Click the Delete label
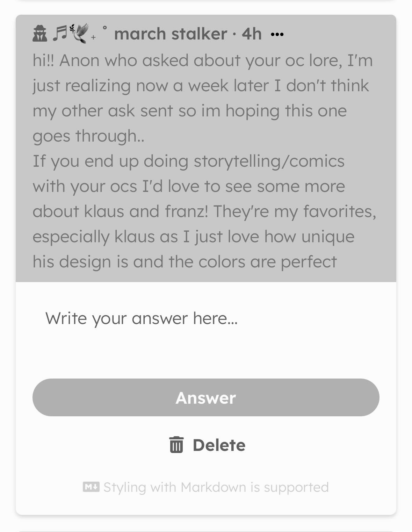The width and height of the screenshot is (412, 532). click(219, 445)
